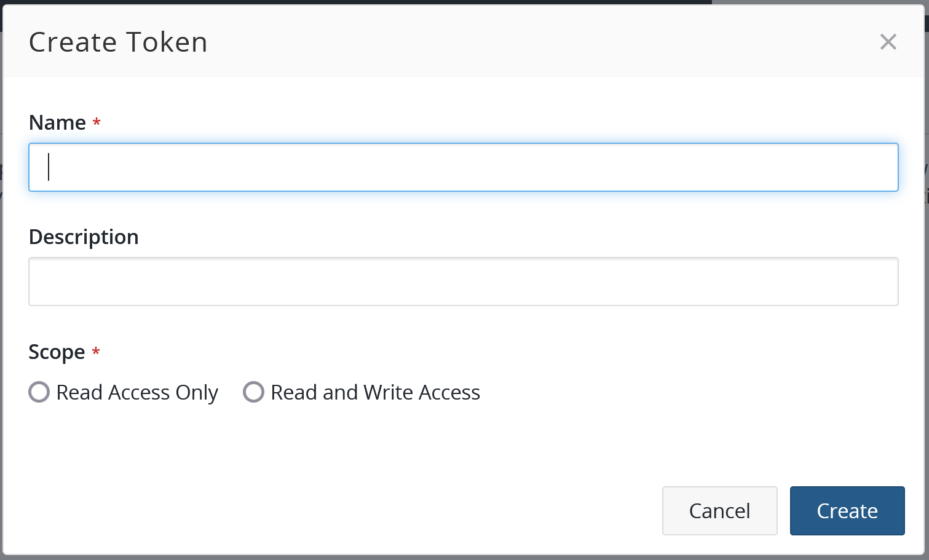This screenshot has width=929, height=560.
Task: Click the Scope section label
Action: coord(57,352)
